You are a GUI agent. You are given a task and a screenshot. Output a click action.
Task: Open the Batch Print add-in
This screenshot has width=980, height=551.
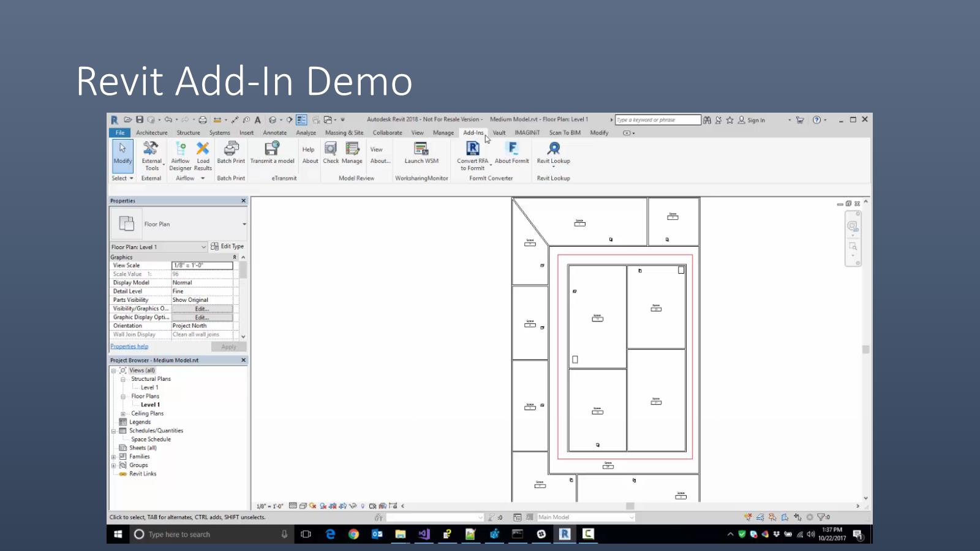click(231, 153)
